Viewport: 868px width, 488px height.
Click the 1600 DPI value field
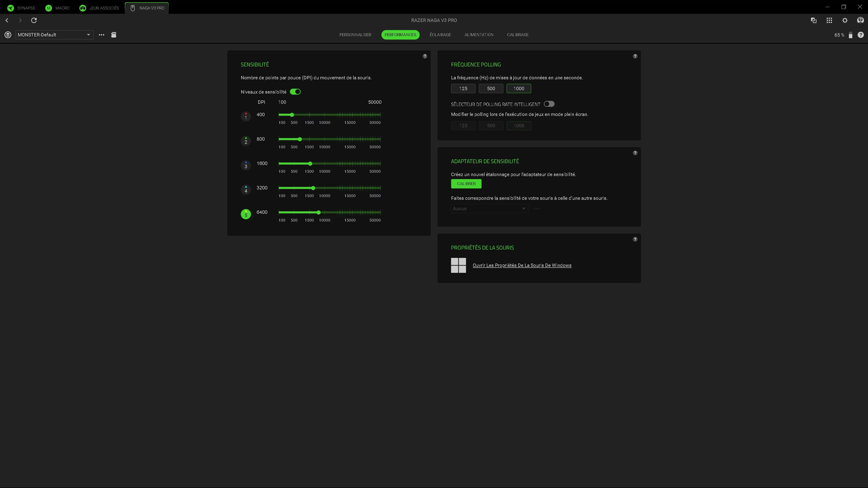click(262, 164)
